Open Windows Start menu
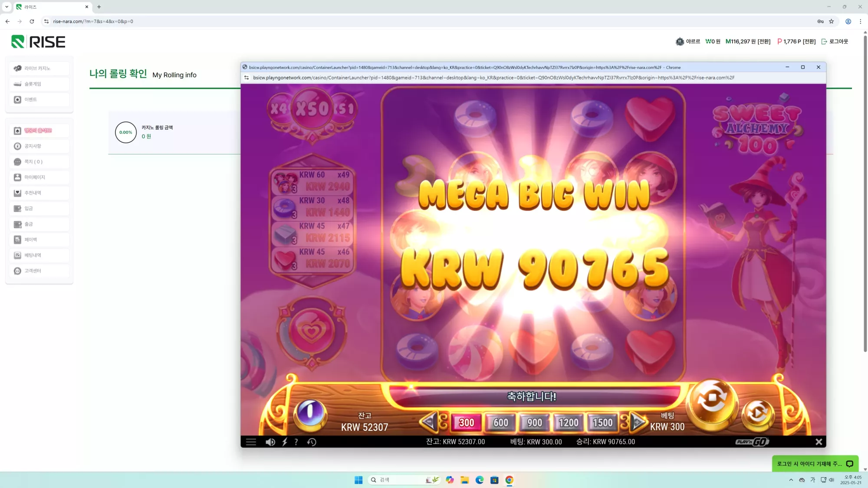868x488 pixels. point(358,480)
